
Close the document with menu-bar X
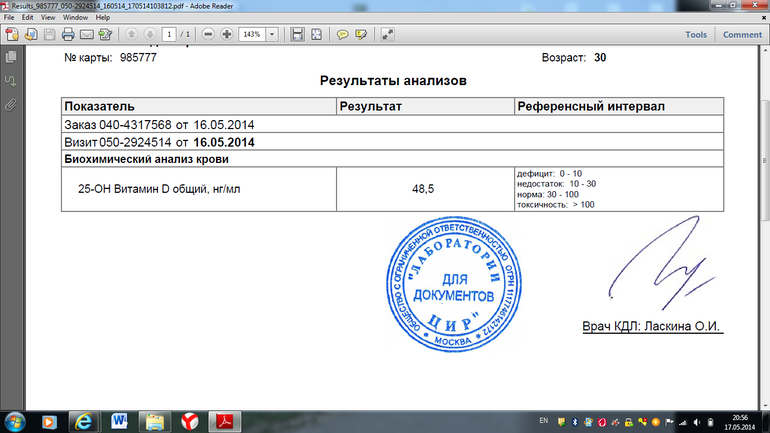tap(764, 17)
